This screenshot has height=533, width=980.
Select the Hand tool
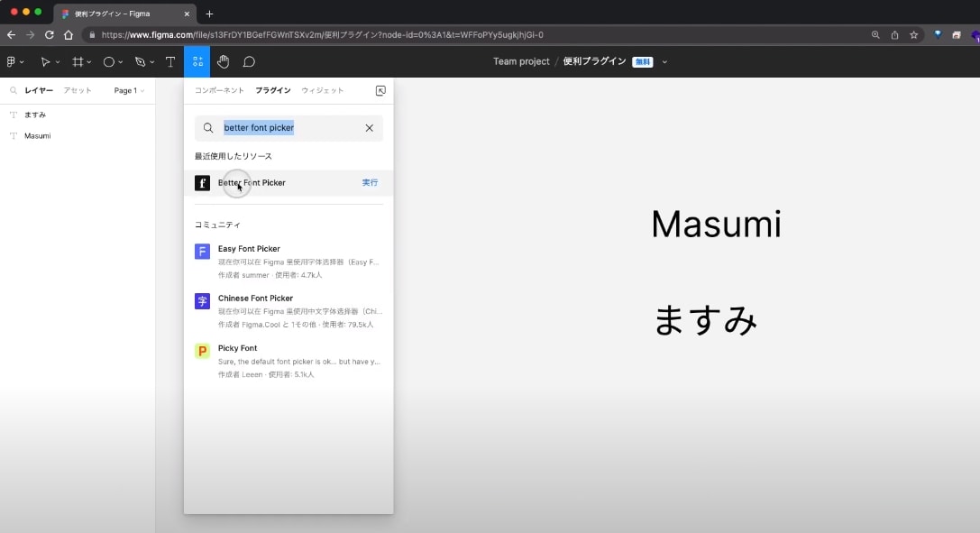click(223, 62)
